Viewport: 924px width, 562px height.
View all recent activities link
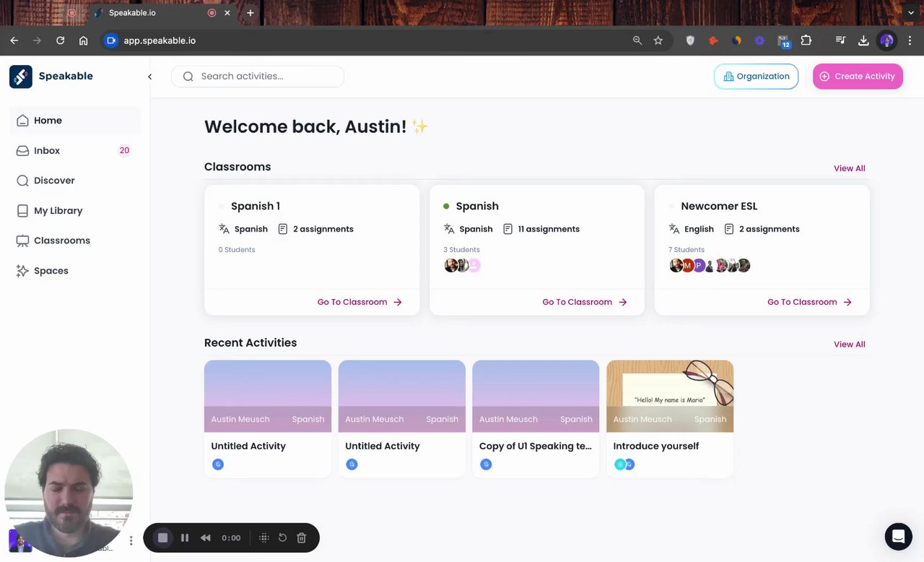pyautogui.click(x=849, y=345)
